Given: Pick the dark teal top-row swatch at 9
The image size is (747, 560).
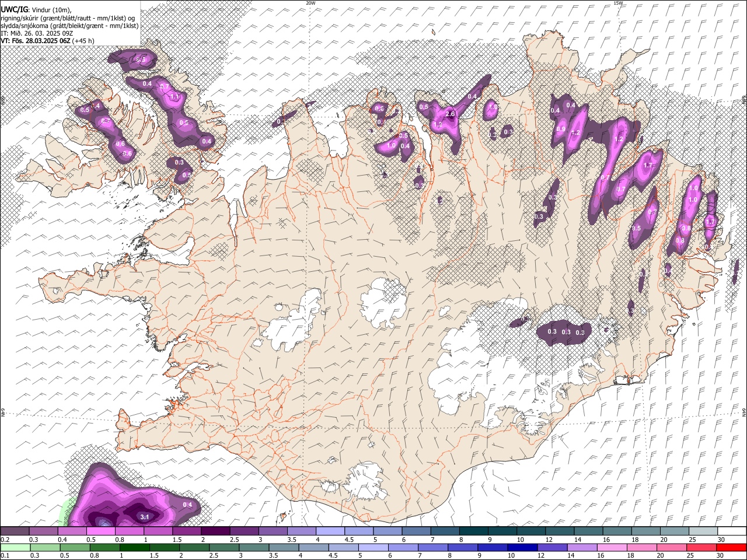Looking at the screenshot, I should pos(501,531).
